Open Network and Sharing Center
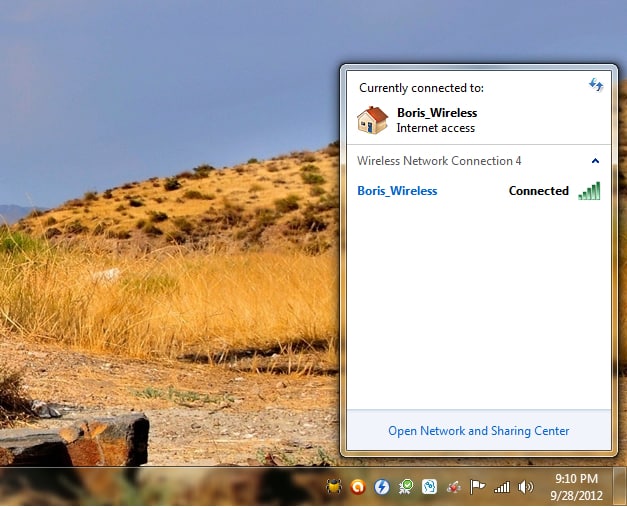The height and width of the screenshot is (508, 627). pyautogui.click(x=478, y=431)
